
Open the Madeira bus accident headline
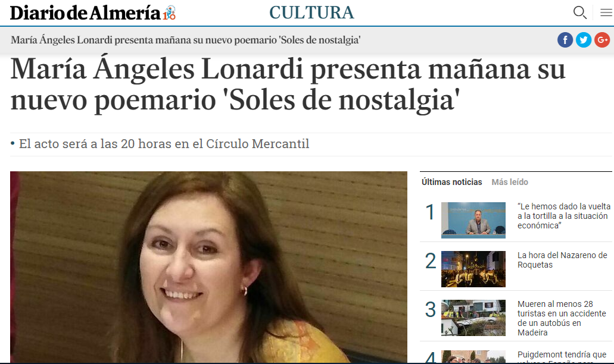[x=562, y=318]
